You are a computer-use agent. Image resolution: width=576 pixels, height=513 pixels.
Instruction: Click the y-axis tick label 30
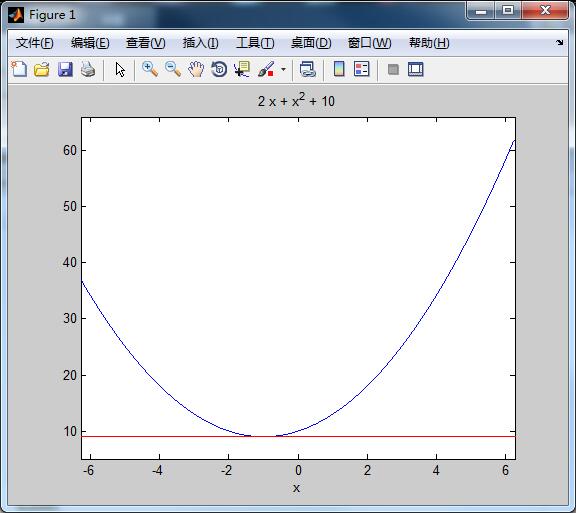pyautogui.click(x=69, y=318)
